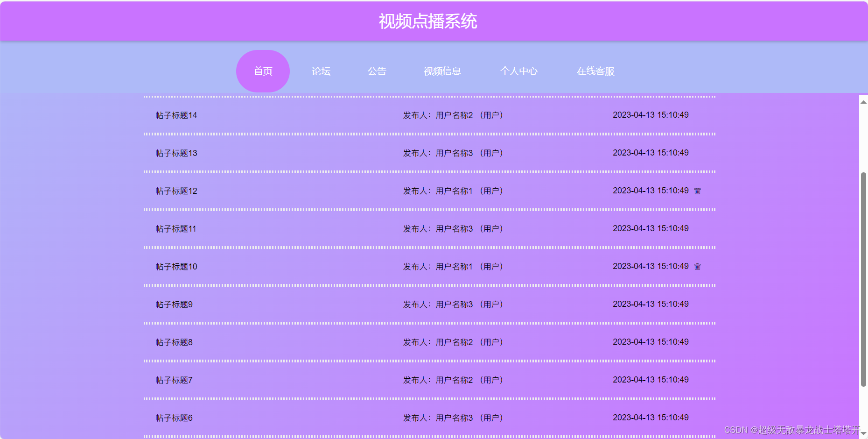Open 个人中心 personal center
This screenshot has width=868, height=439.
(519, 71)
